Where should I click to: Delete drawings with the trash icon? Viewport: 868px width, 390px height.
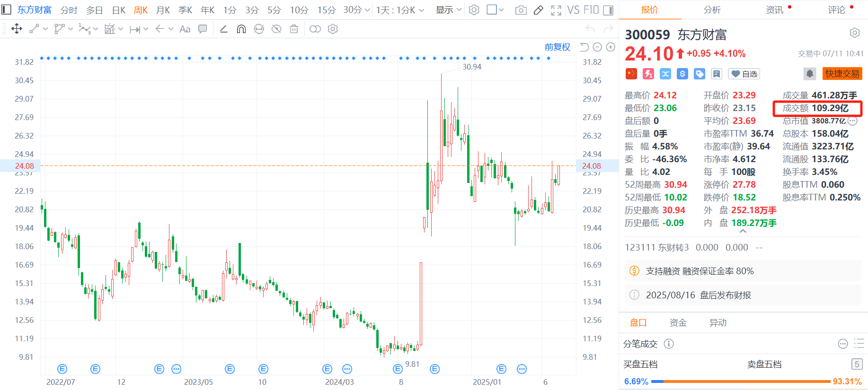(294, 29)
